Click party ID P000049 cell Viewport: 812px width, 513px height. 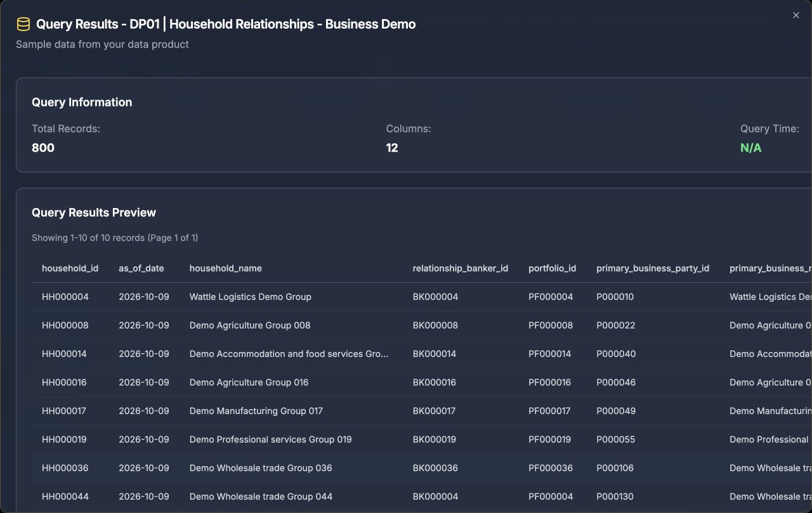pos(616,411)
